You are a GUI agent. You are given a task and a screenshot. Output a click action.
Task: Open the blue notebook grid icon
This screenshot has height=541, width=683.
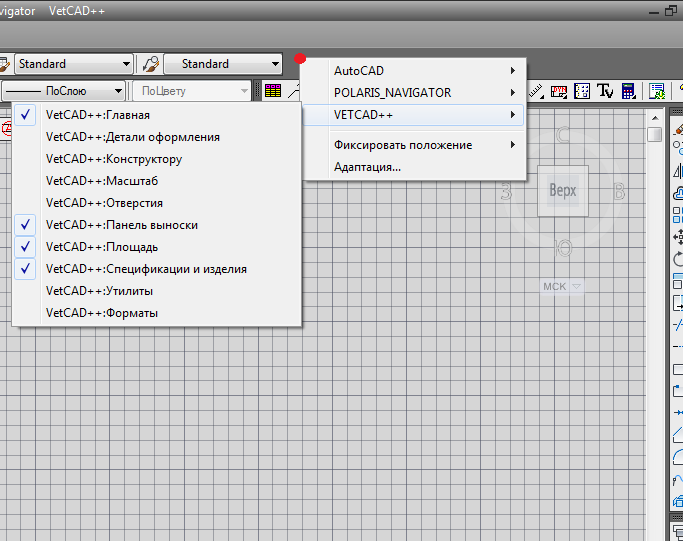[x=582, y=91]
